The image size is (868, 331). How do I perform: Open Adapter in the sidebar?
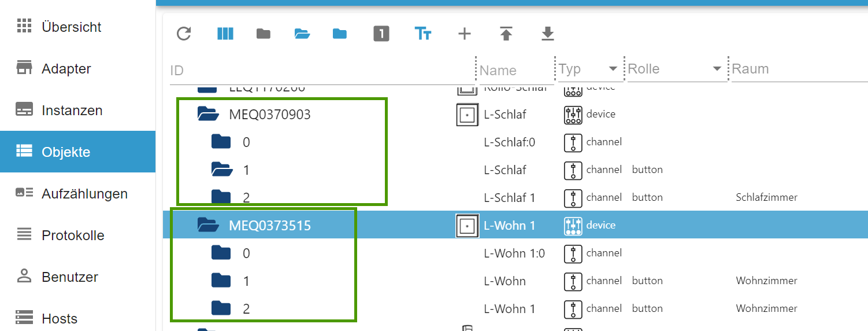tap(77, 68)
